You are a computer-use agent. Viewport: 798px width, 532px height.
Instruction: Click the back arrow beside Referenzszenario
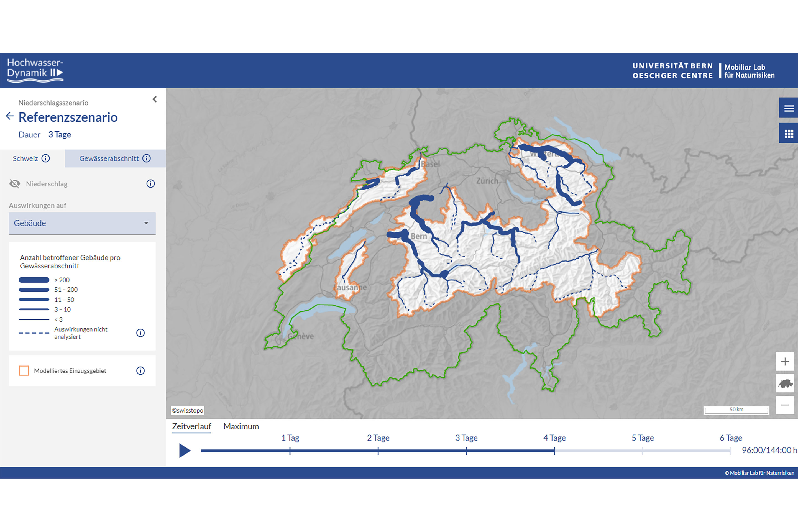click(10, 116)
